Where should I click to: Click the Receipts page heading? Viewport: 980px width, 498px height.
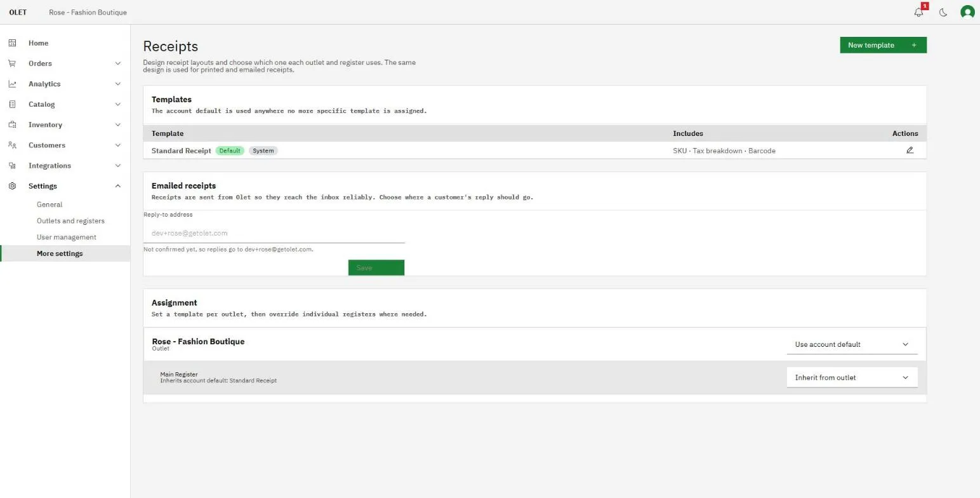click(x=171, y=46)
